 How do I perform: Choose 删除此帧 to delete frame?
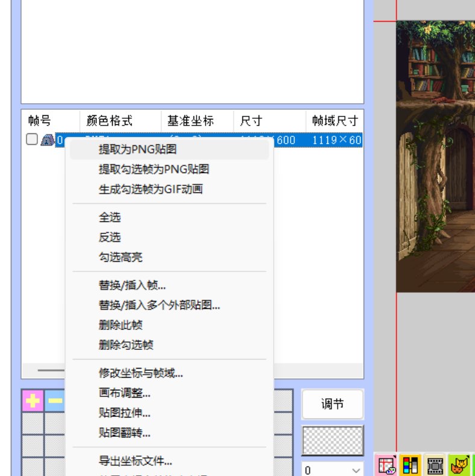(x=121, y=325)
